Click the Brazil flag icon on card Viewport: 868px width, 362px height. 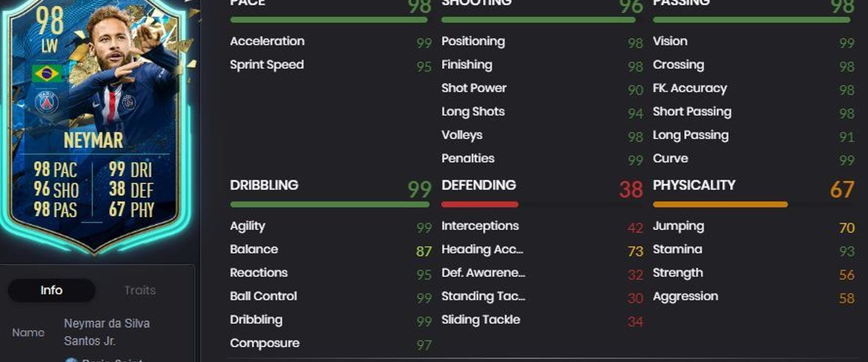point(47,74)
